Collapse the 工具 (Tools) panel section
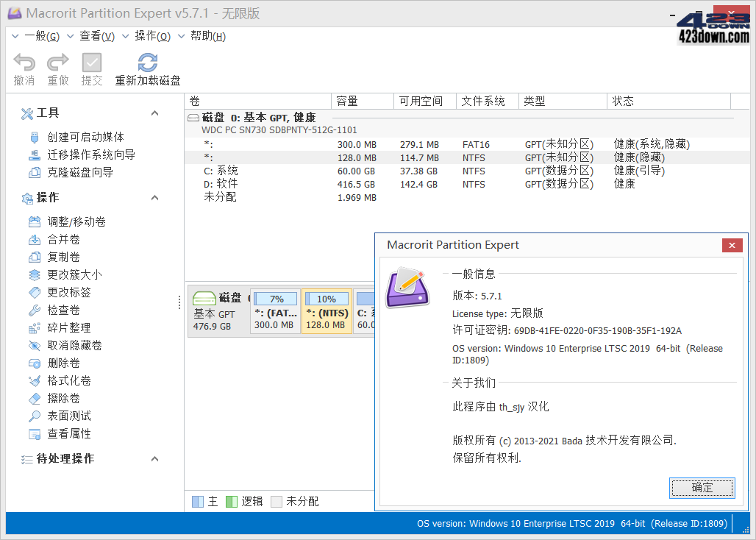Screen dimensions: 756x540 [x=154, y=113]
